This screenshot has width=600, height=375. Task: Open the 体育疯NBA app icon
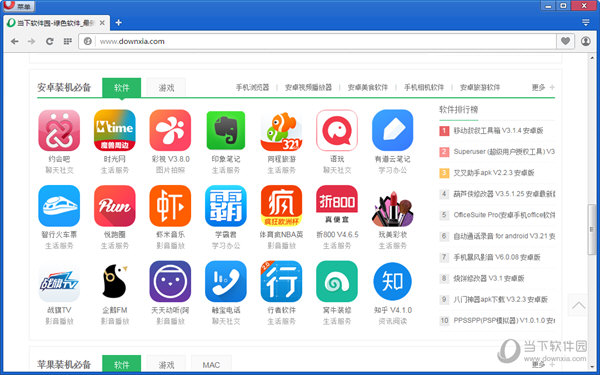click(x=281, y=206)
